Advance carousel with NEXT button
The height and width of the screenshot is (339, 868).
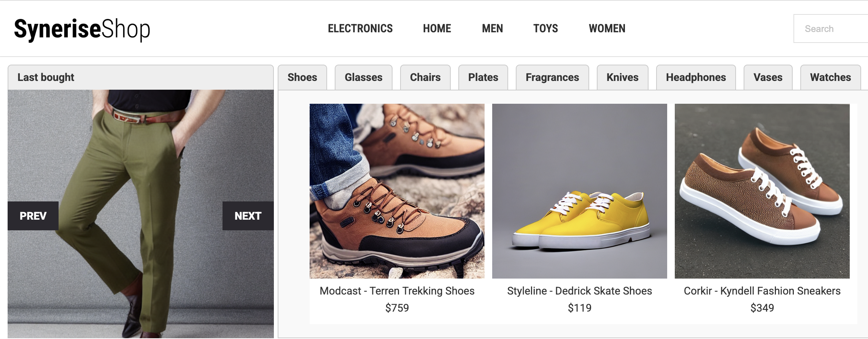pyautogui.click(x=248, y=216)
